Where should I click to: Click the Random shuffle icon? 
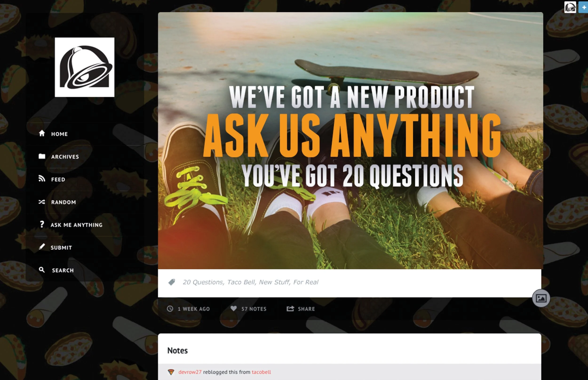click(42, 202)
